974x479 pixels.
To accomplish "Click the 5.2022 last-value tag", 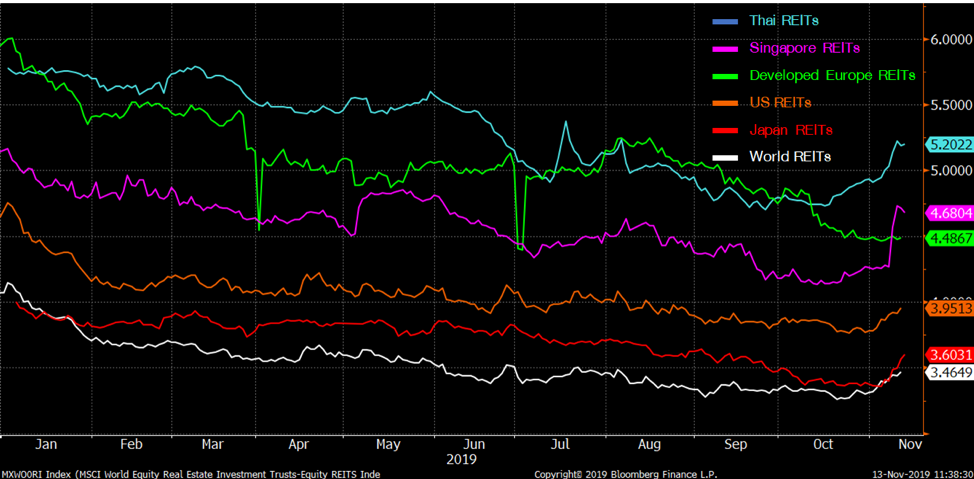I will tap(949, 144).
